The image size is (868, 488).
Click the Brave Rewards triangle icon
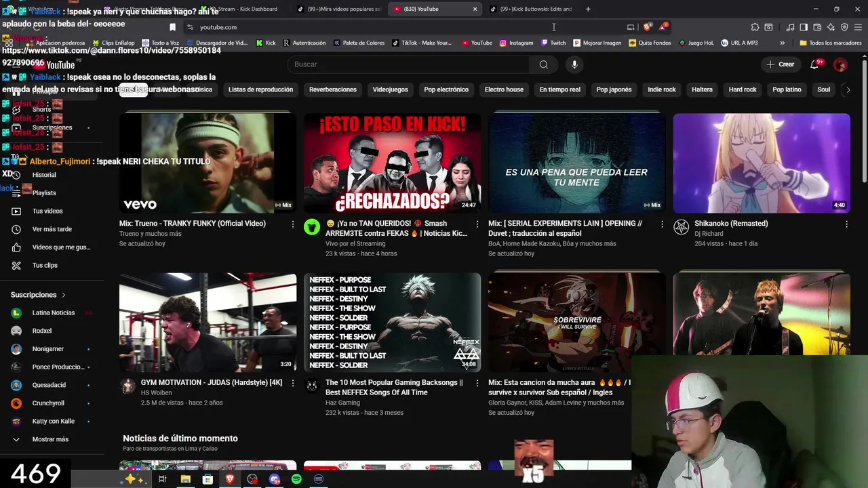pyautogui.click(x=663, y=27)
